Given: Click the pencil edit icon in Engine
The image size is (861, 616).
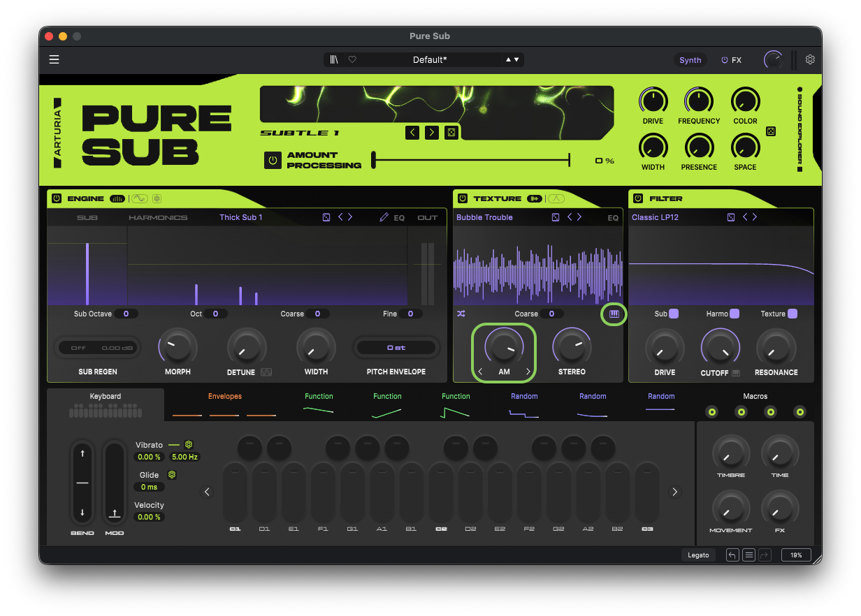Looking at the screenshot, I should (384, 217).
